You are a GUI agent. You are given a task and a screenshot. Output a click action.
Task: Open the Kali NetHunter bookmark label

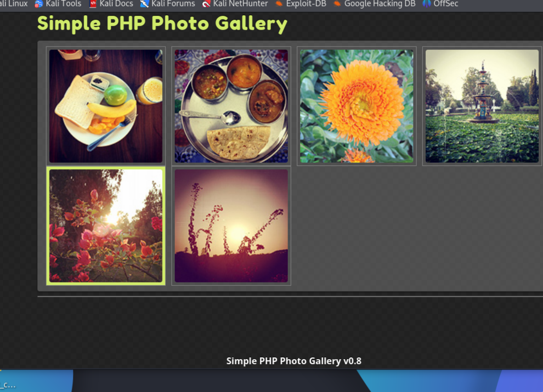point(240,4)
